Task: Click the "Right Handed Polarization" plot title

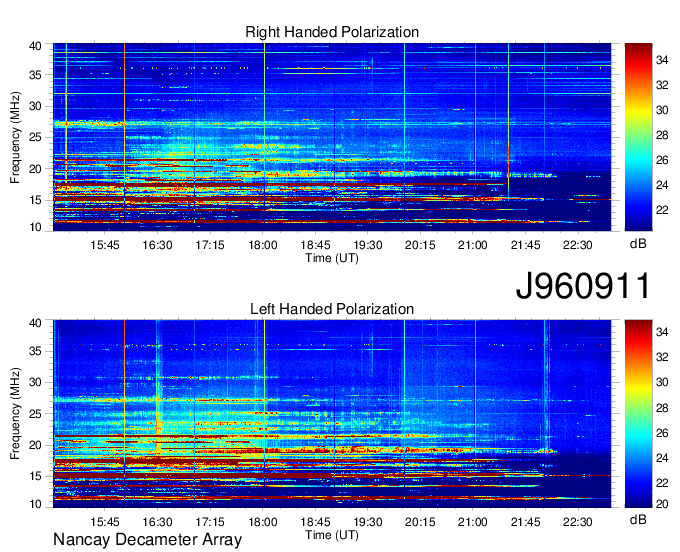Action: (332, 32)
